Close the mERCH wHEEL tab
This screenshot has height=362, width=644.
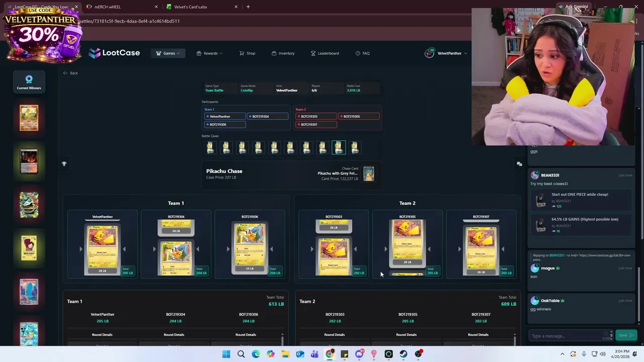pyautogui.click(x=156, y=7)
